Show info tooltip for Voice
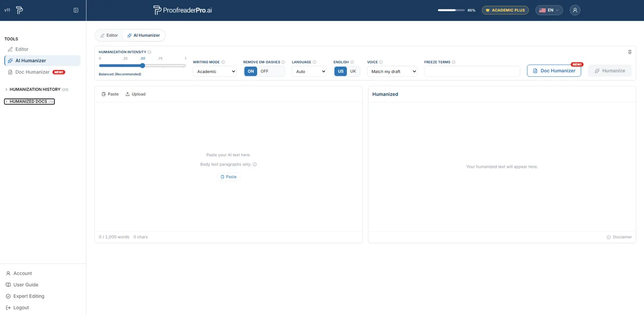 (x=381, y=62)
